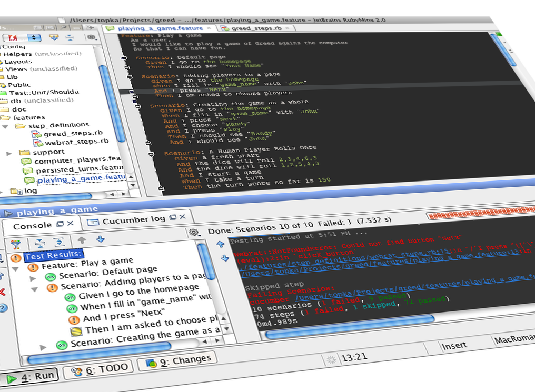Fold the 'Scenario: Creating the game as a whole' block

click(x=138, y=107)
